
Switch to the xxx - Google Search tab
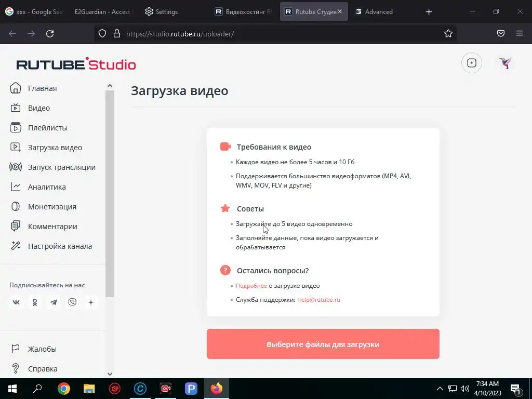click(x=34, y=11)
